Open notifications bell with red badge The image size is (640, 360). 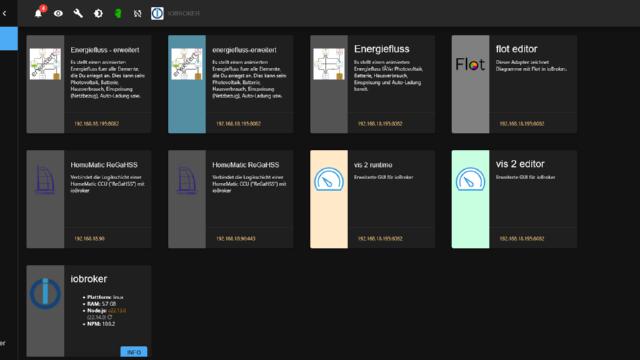(39, 13)
